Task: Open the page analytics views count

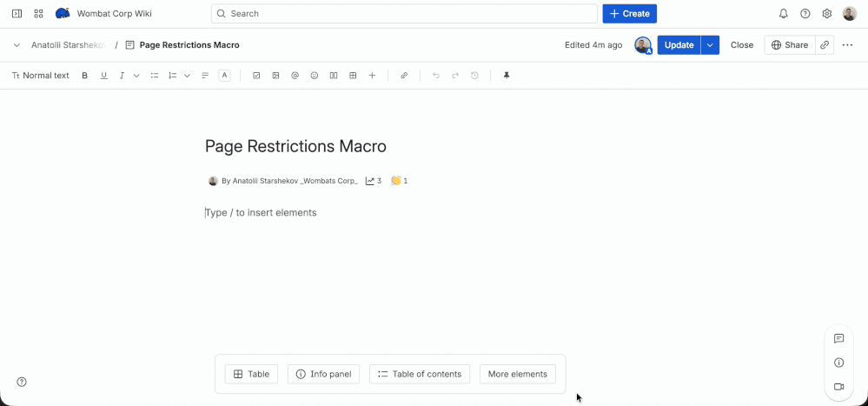Action: (x=374, y=181)
